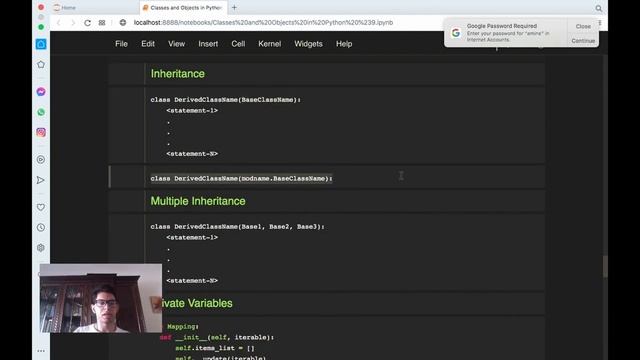Open the Insert menu
Image resolution: width=640 pixels, height=360 pixels.
[208, 44]
